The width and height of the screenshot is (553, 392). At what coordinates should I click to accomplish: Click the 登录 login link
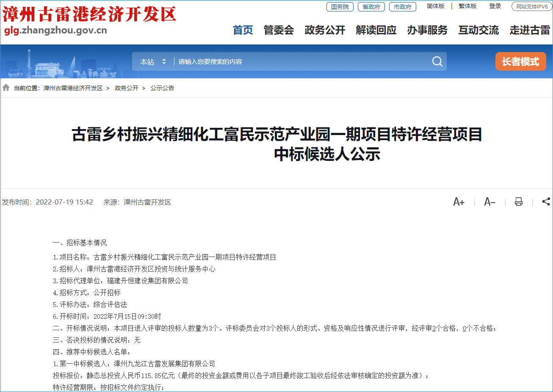coord(495,6)
